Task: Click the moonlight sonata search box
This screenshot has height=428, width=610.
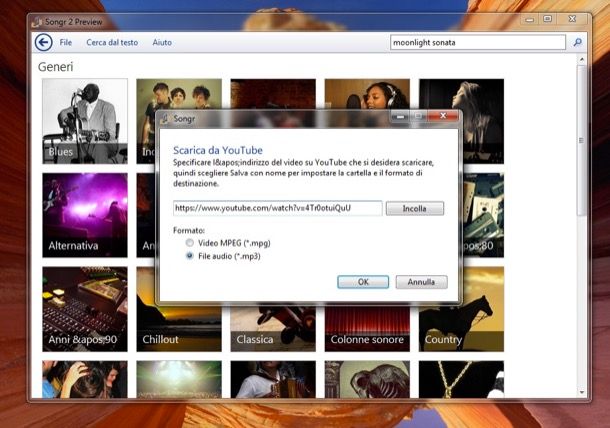Action: coord(478,43)
